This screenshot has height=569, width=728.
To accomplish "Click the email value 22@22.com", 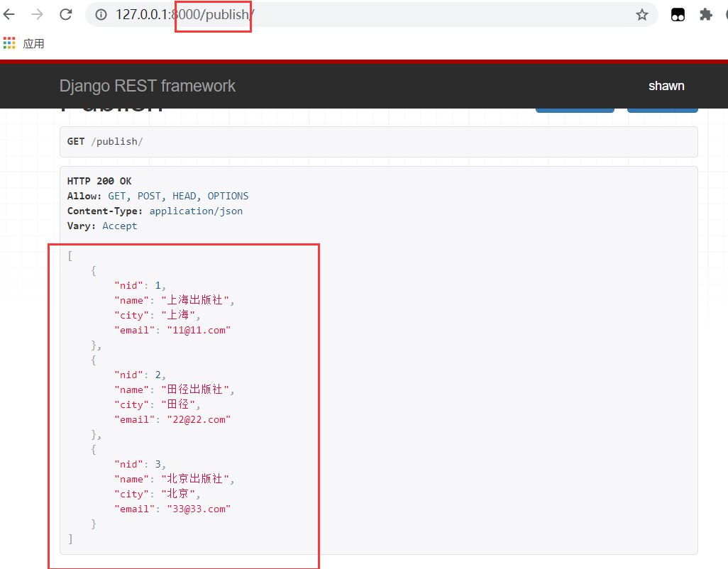I will coord(199,419).
